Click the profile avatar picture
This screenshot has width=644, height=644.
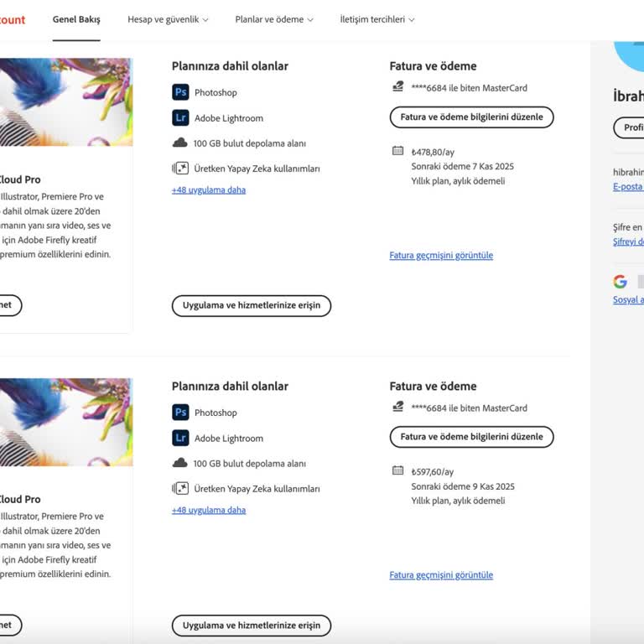pos(629,56)
